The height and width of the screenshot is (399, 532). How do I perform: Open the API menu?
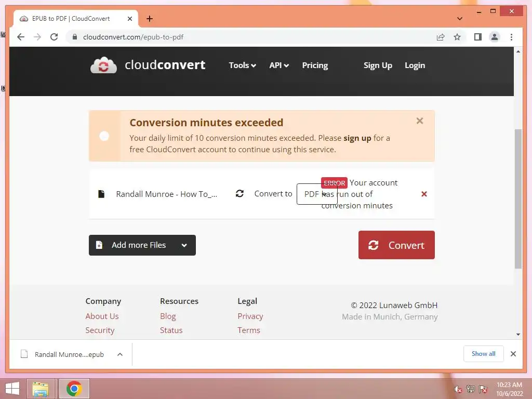(279, 65)
